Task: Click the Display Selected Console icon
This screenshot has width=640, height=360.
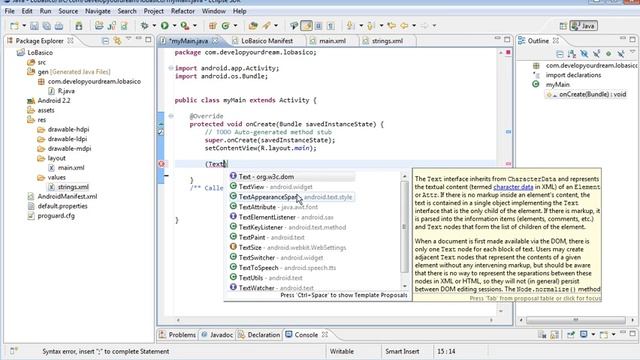Action: (584, 335)
